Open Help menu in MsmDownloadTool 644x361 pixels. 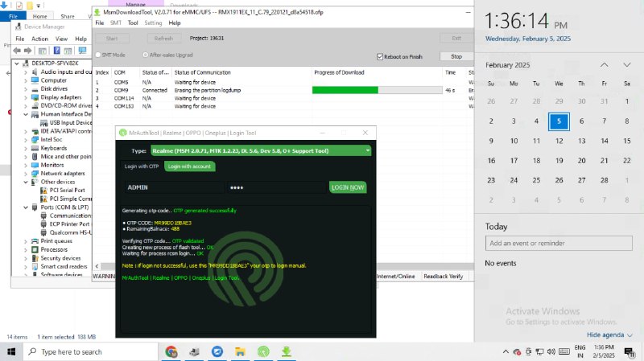pyautogui.click(x=175, y=23)
